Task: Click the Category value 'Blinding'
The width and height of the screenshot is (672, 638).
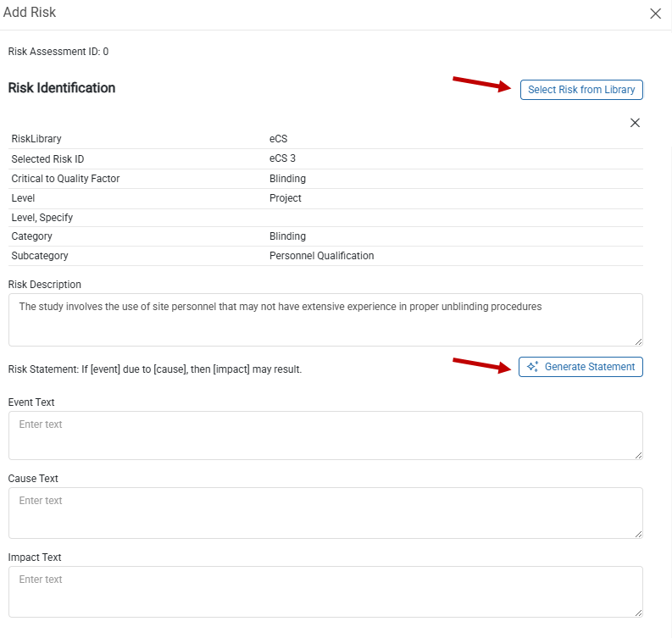Action: (287, 236)
